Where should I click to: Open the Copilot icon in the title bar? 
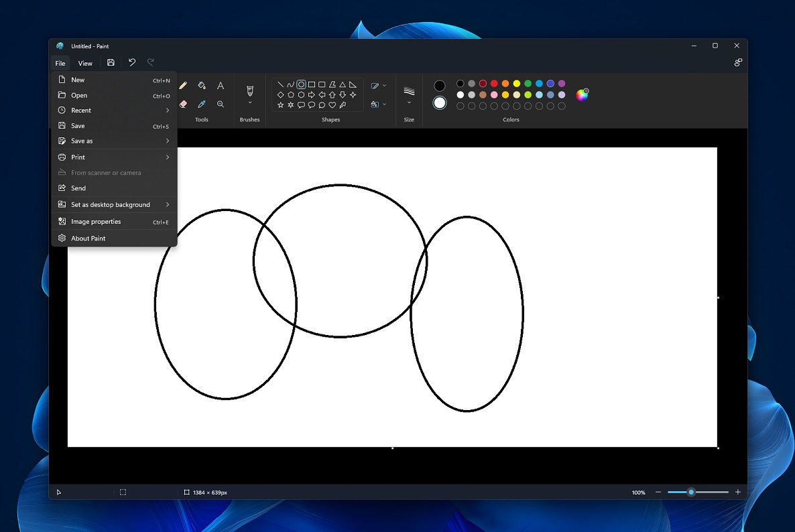(x=738, y=62)
